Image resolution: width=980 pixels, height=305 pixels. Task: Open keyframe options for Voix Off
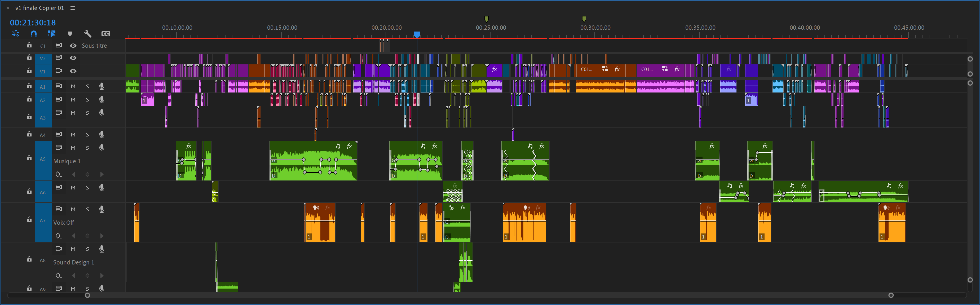click(x=58, y=236)
